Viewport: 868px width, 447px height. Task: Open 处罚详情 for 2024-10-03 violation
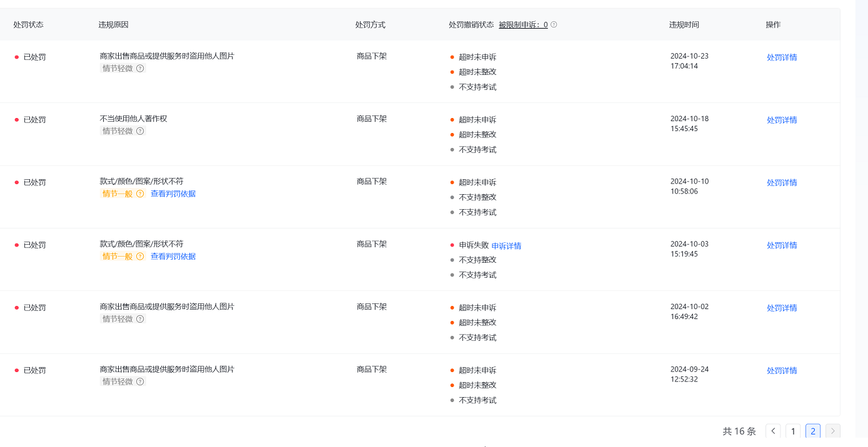pos(782,245)
